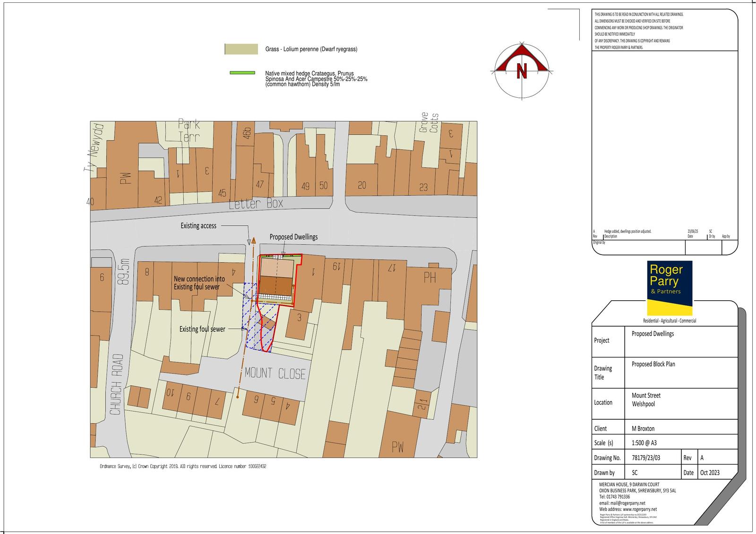Click the orange arrow atop the sewer line
This screenshot has height=534, width=756.
[x=254, y=240]
